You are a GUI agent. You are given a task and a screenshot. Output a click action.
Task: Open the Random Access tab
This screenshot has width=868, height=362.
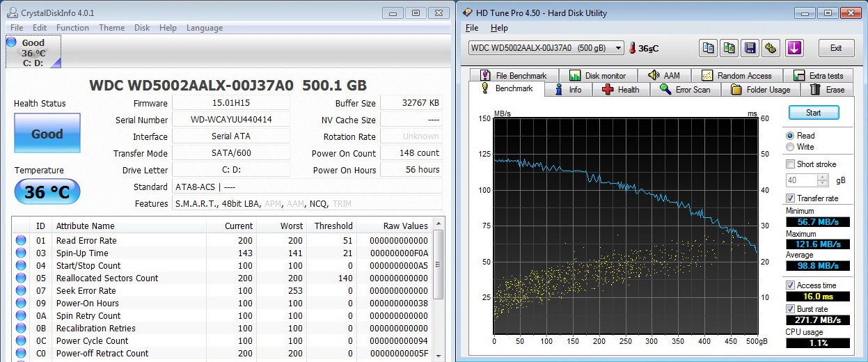pyautogui.click(x=737, y=76)
